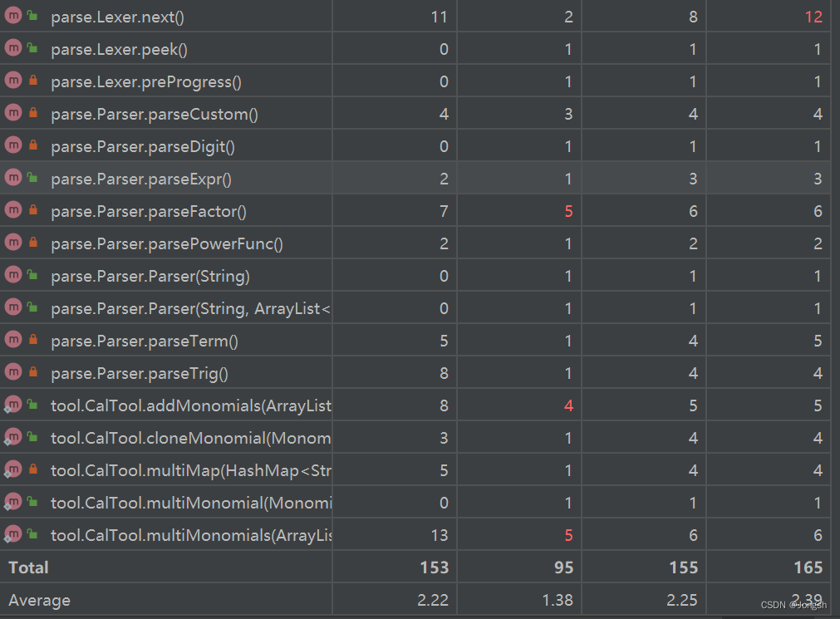
Task: Select the parse.Parser.Parser(String, ArrayList< constructor name
Action: (190, 309)
